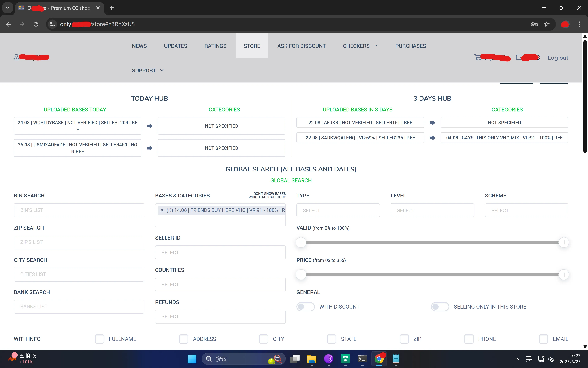Click the Log out link
Image resolution: width=588 pixels, height=368 pixels.
pos(558,58)
